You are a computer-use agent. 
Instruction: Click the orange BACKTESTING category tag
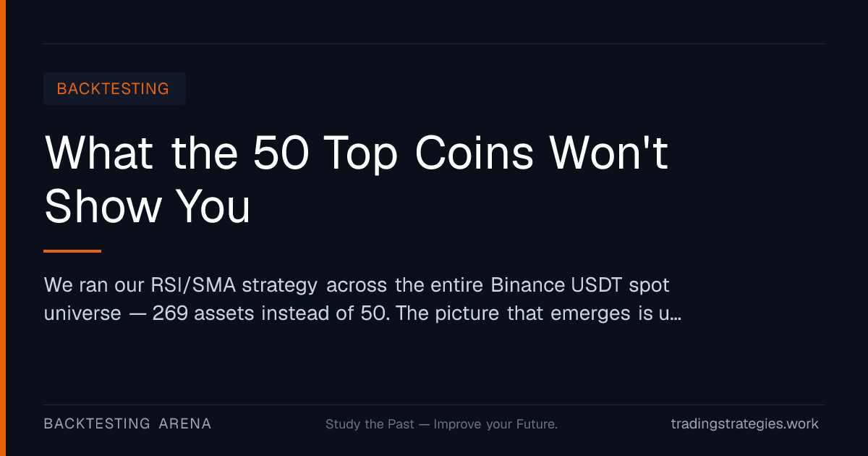point(114,89)
